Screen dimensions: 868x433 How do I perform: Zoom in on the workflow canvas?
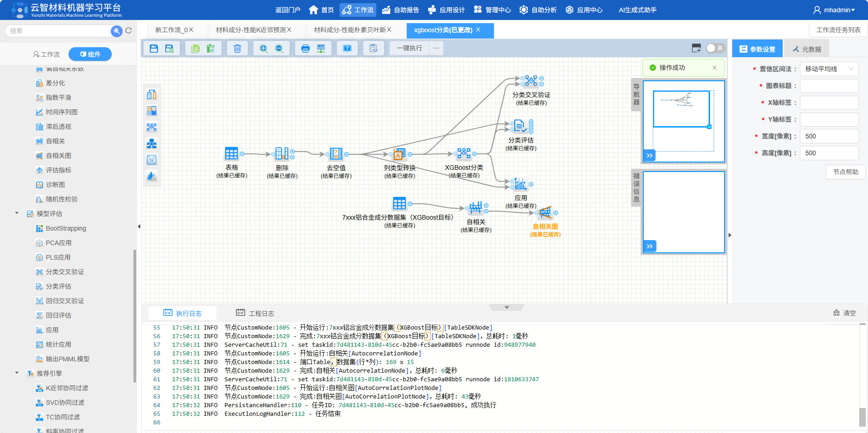(x=263, y=49)
